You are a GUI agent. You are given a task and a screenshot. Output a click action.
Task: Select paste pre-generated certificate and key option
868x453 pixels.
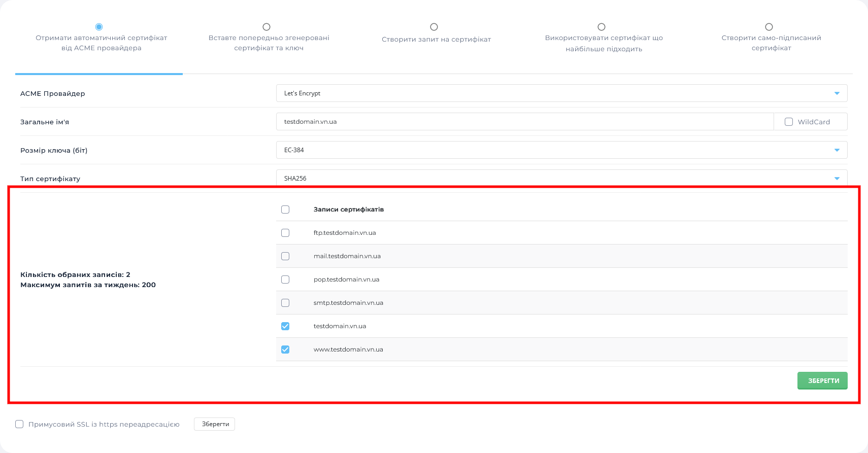point(266,27)
